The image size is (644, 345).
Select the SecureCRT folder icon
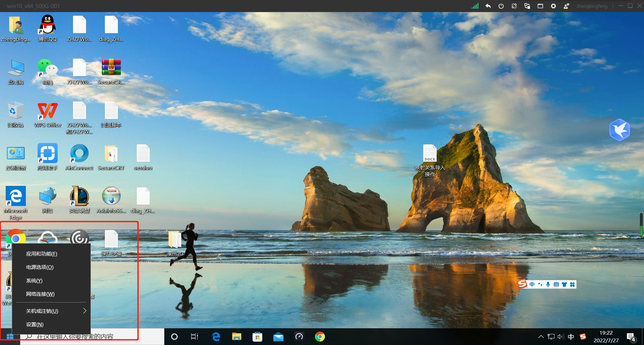pos(111,157)
